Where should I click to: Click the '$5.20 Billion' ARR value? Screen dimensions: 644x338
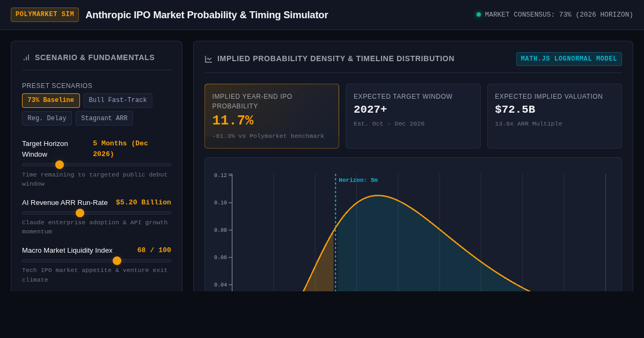click(x=143, y=202)
